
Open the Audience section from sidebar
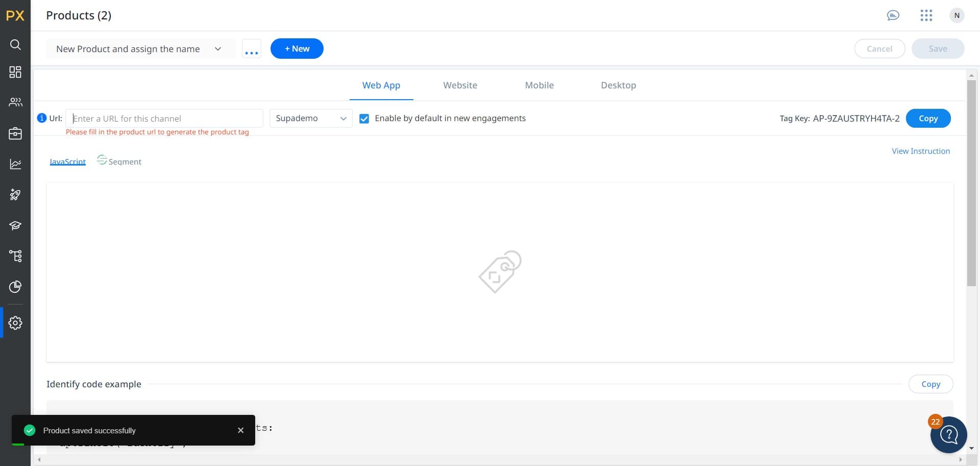pos(15,102)
